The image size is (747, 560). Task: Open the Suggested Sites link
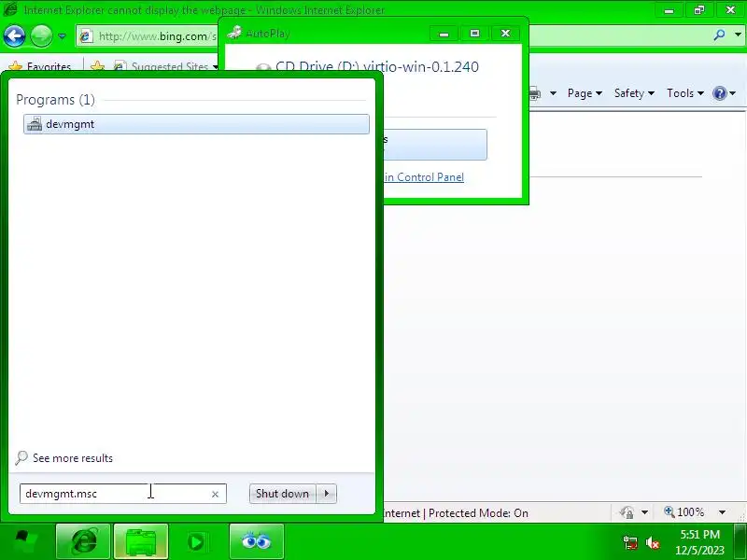(165, 66)
